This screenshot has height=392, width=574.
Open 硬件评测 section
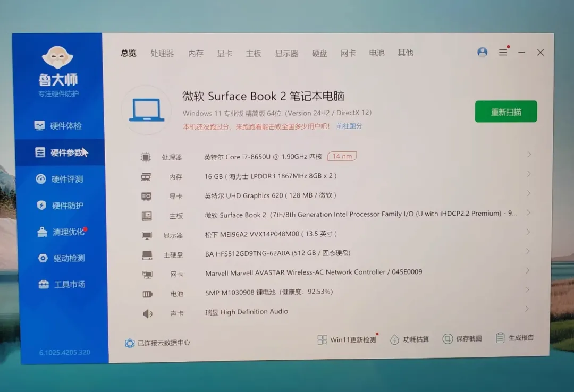[x=60, y=179]
